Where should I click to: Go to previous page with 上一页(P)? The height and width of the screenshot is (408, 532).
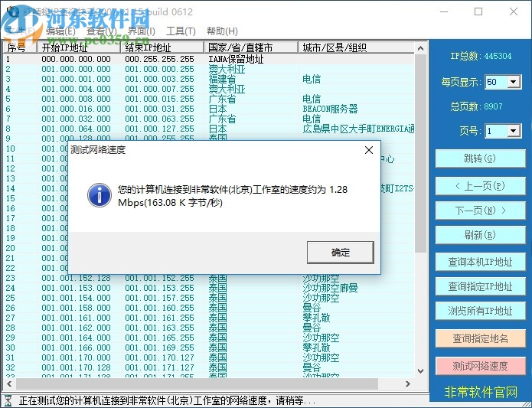480,186
